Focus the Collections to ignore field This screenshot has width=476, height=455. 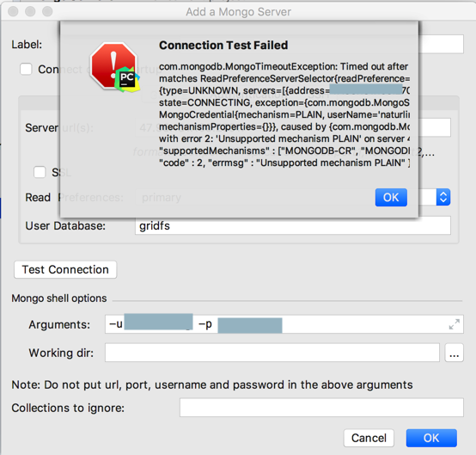(x=321, y=408)
